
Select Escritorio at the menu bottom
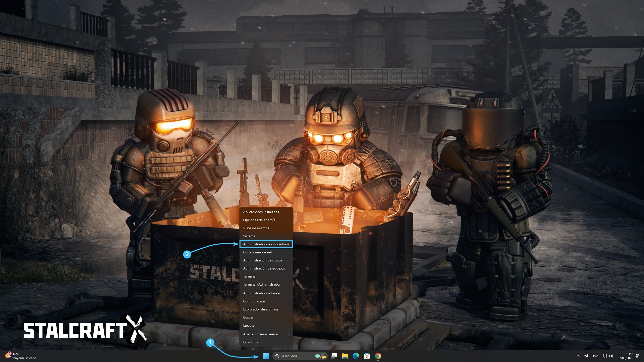tap(266, 342)
